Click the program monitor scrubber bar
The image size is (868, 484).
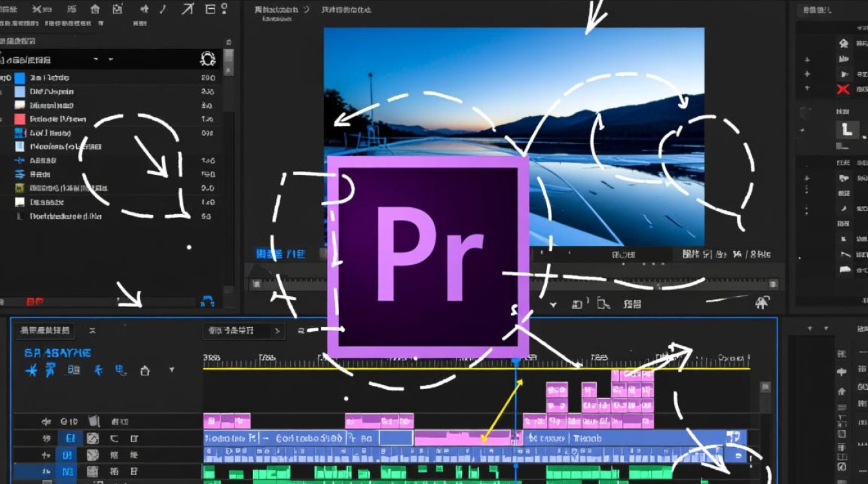coord(514,284)
